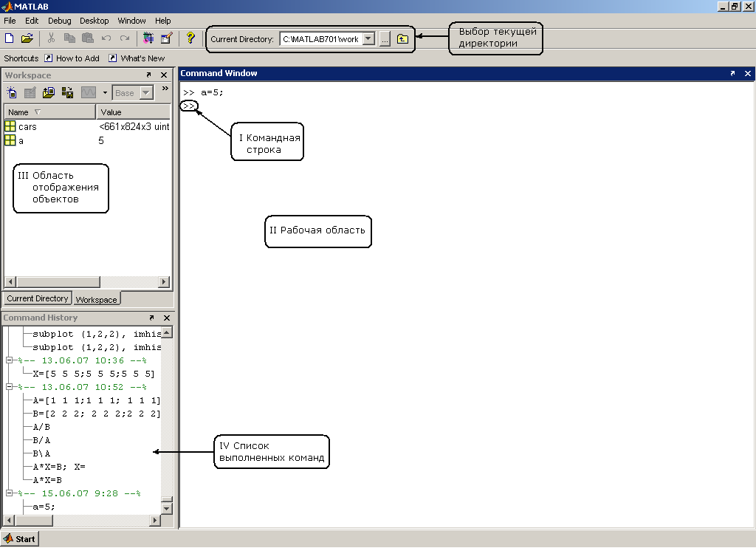Load data file into Workspace icon
This screenshot has height=548, width=756.
48,92
